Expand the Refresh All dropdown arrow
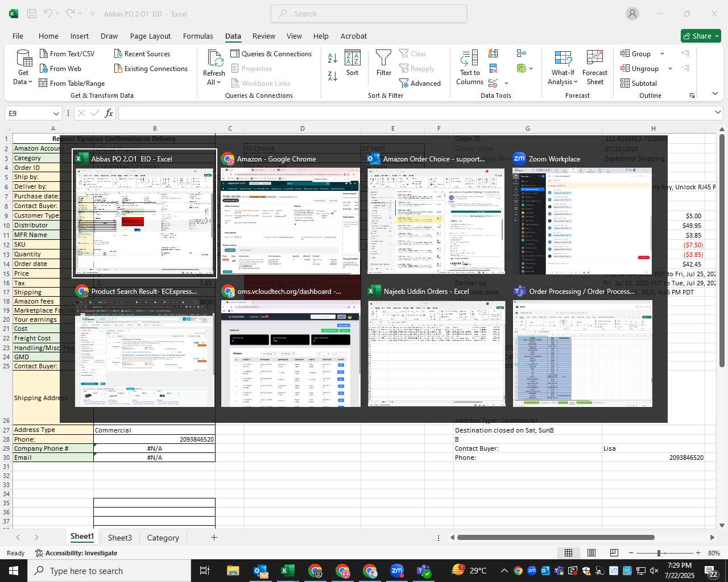This screenshot has width=728, height=582. point(218,82)
